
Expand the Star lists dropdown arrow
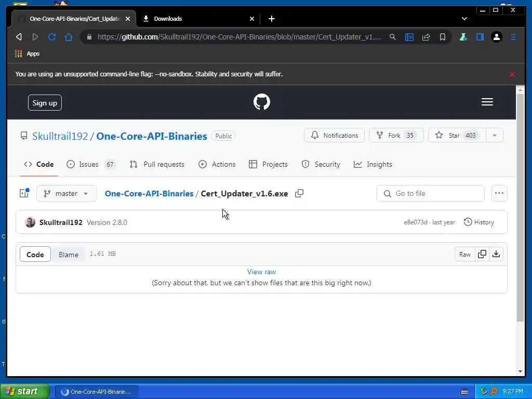click(x=495, y=136)
